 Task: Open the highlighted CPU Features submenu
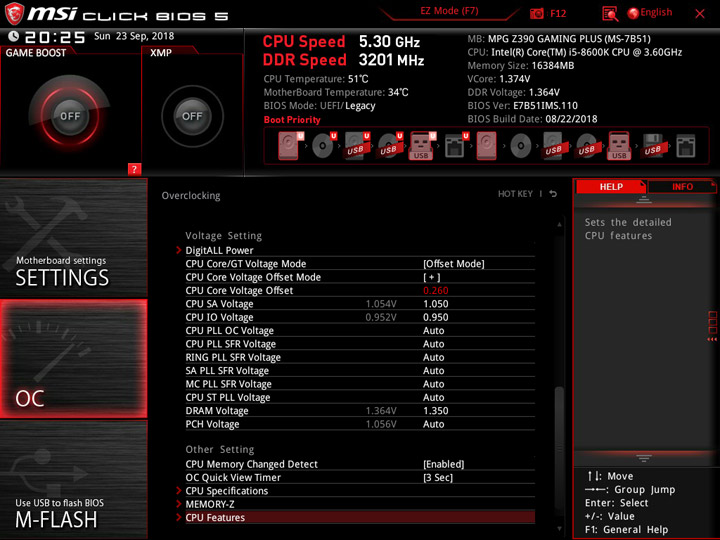click(x=355, y=518)
